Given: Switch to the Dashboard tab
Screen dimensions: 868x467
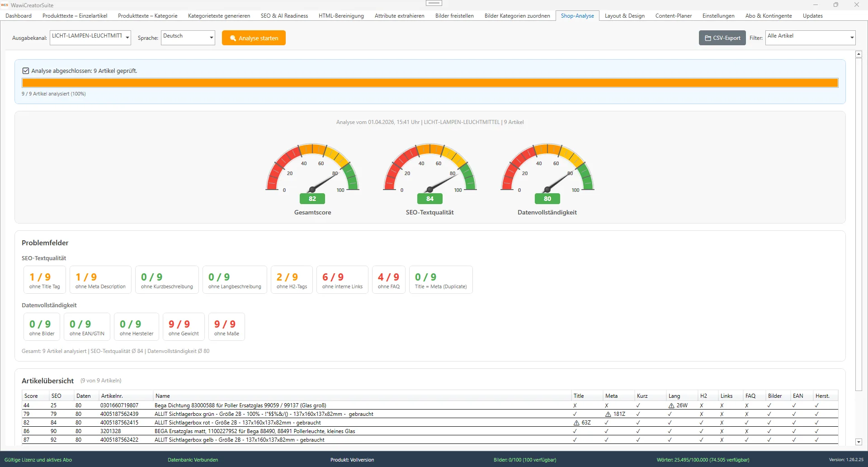Looking at the screenshot, I should [x=18, y=15].
